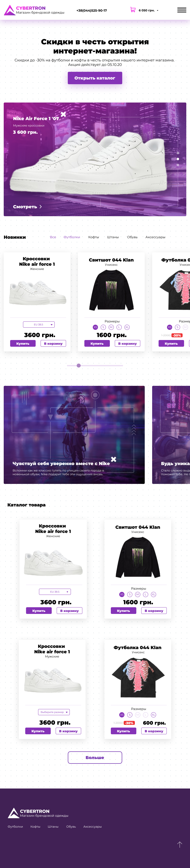Select the Штаны tab in Новинки
Image resolution: width=190 pixels, height=868 pixels.
(113, 237)
